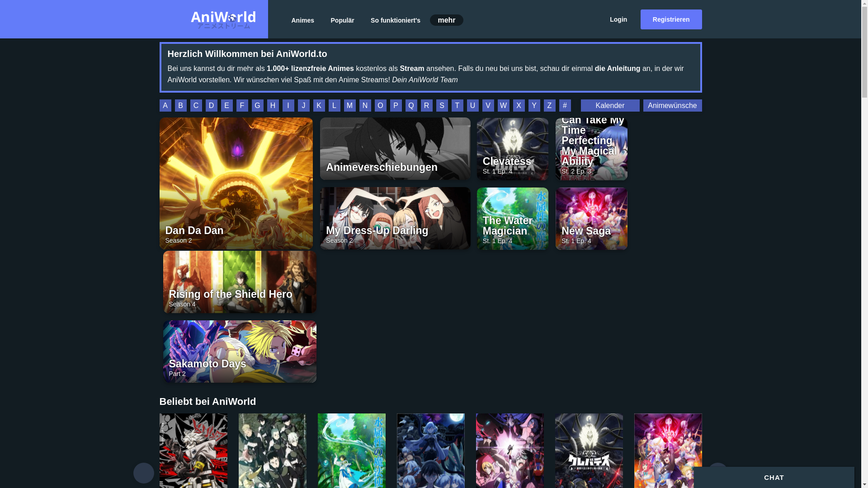Screen dimensions: 868x488
Task: Click the Registrieren button
Action: pos(671,19)
